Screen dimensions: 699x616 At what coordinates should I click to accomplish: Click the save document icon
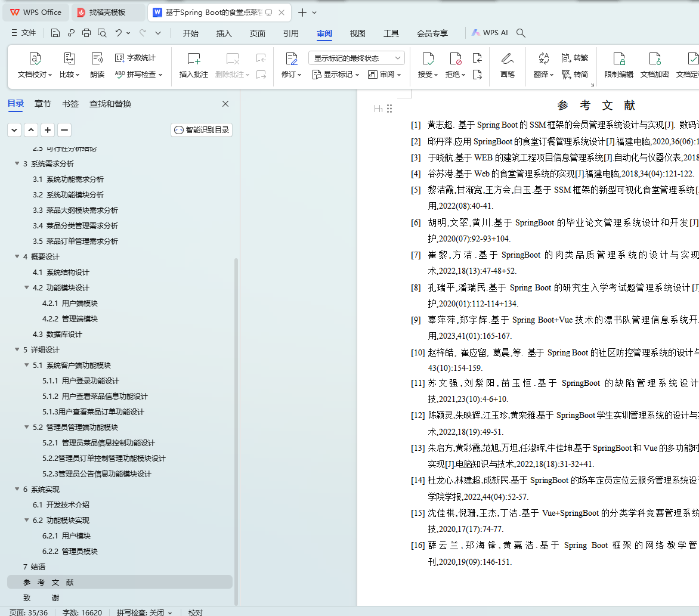coord(55,33)
